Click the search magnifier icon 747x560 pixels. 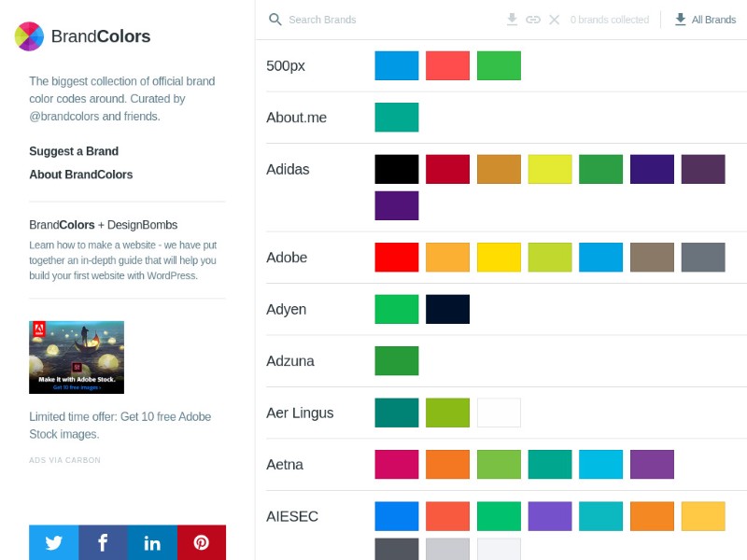pyautogui.click(x=275, y=20)
